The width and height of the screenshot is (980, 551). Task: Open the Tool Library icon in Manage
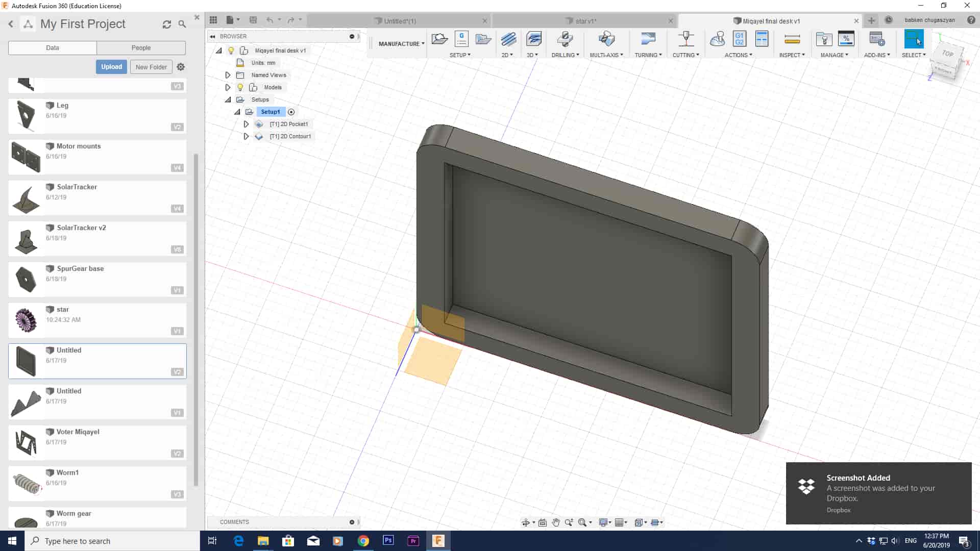tap(824, 39)
